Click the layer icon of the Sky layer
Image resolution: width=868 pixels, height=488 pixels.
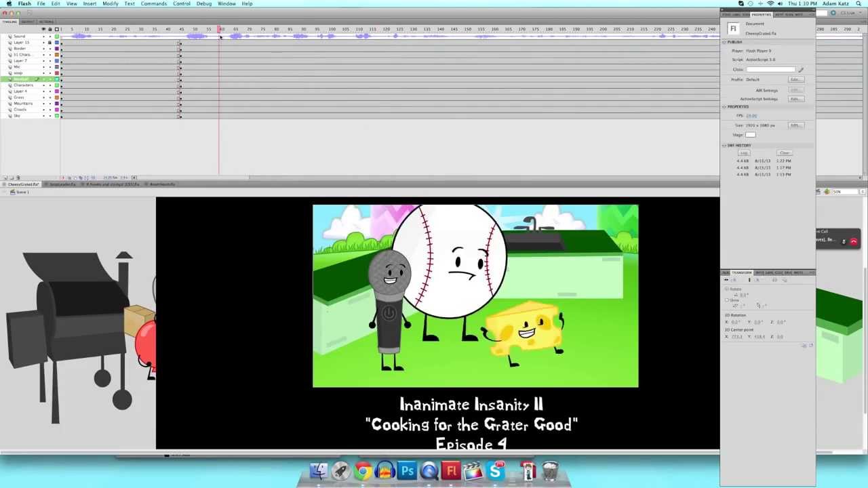(10, 116)
